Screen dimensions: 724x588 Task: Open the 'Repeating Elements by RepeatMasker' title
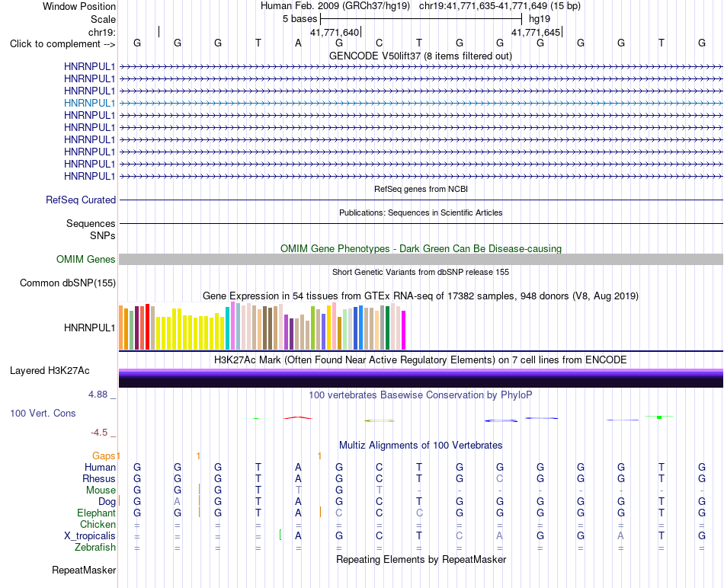(x=421, y=559)
